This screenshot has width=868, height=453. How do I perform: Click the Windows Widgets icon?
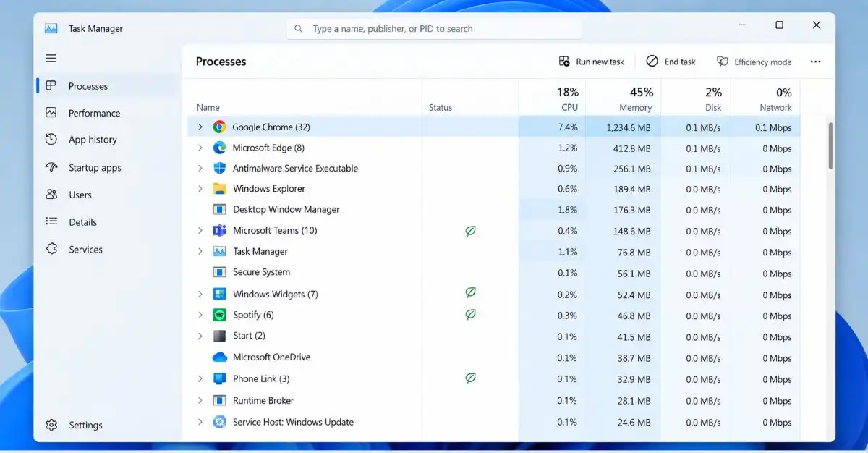(x=219, y=294)
